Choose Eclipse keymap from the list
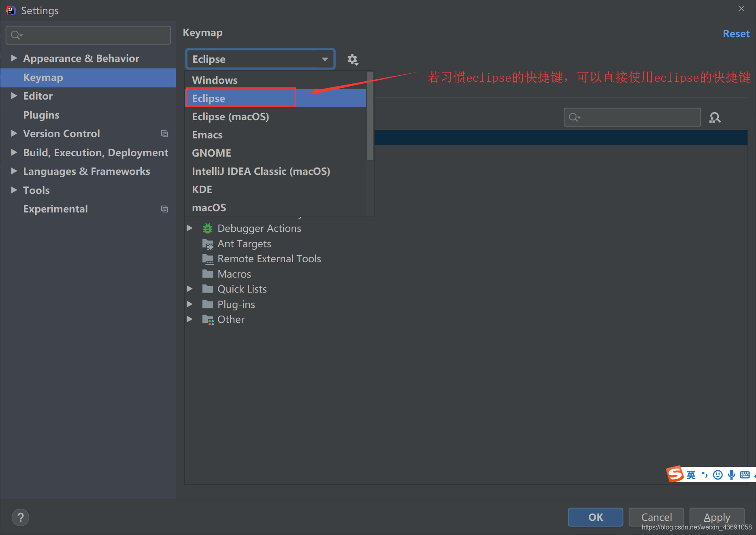 [276, 98]
